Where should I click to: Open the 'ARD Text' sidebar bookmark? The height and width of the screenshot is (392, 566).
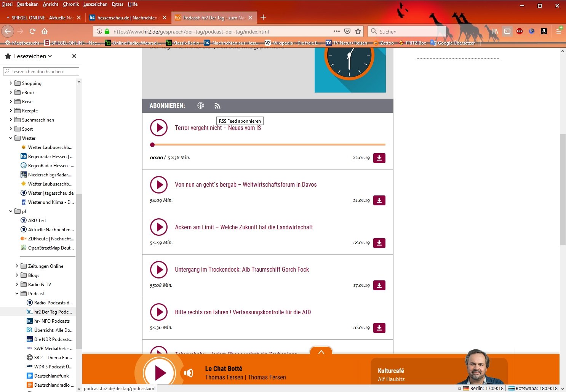(x=33, y=221)
